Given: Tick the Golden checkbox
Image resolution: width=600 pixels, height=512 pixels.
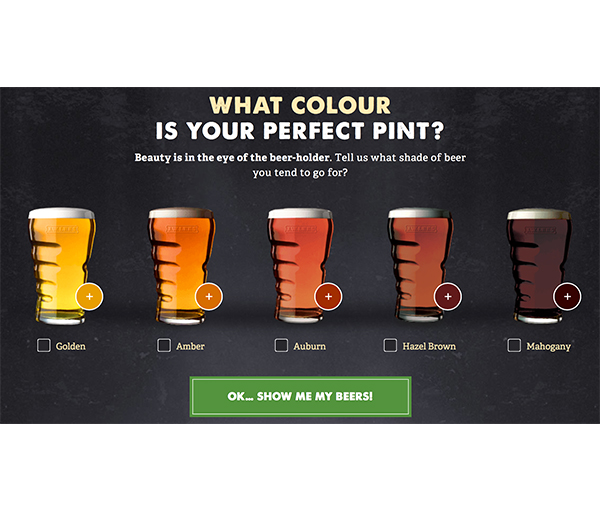Looking at the screenshot, I should [x=44, y=345].
